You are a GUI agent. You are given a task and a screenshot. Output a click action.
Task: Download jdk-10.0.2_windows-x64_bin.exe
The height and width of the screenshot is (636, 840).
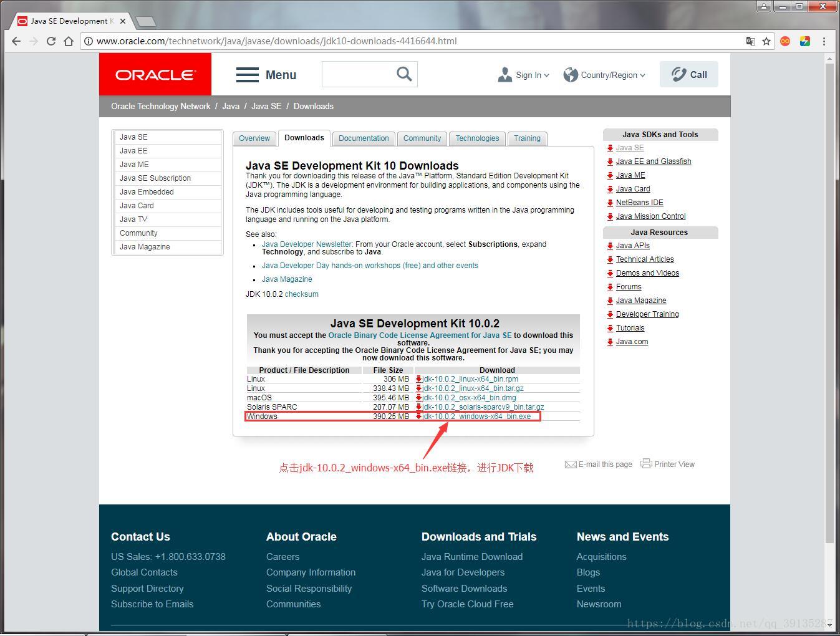[x=477, y=417]
